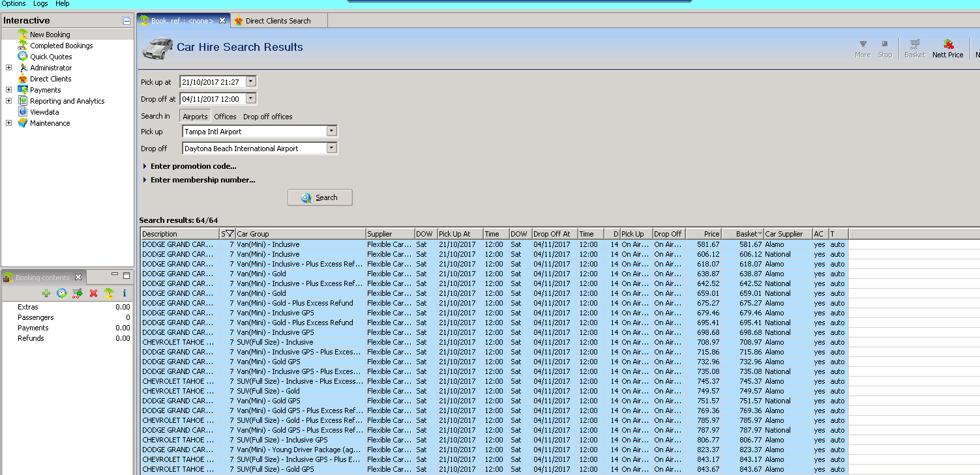Expand the Enter promotion code section

pos(193,166)
